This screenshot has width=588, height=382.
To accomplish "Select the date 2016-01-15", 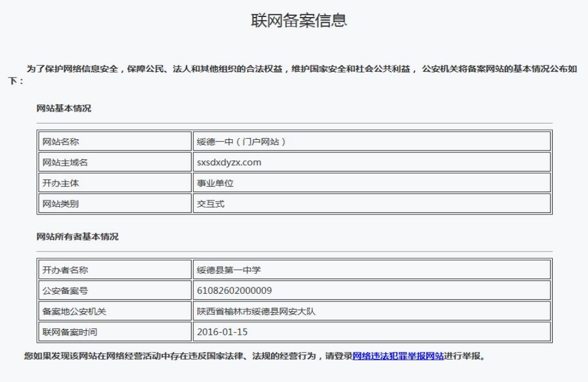I will click(x=222, y=332).
